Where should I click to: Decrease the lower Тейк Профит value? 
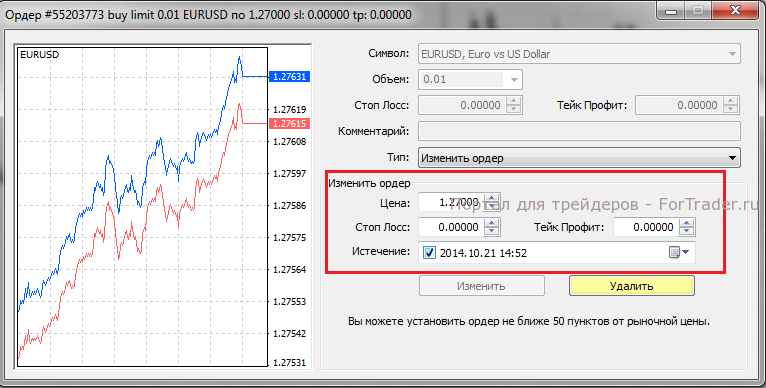pyautogui.click(x=687, y=231)
